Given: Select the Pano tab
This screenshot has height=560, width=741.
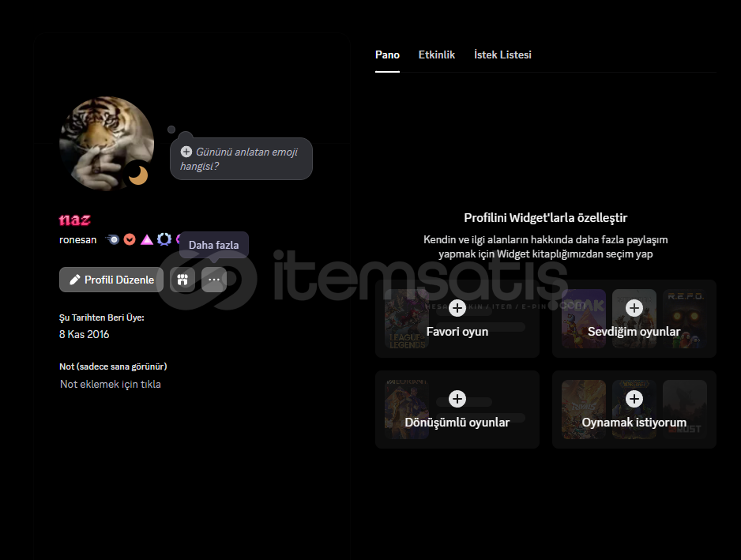Looking at the screenshot, I should 387,55.
